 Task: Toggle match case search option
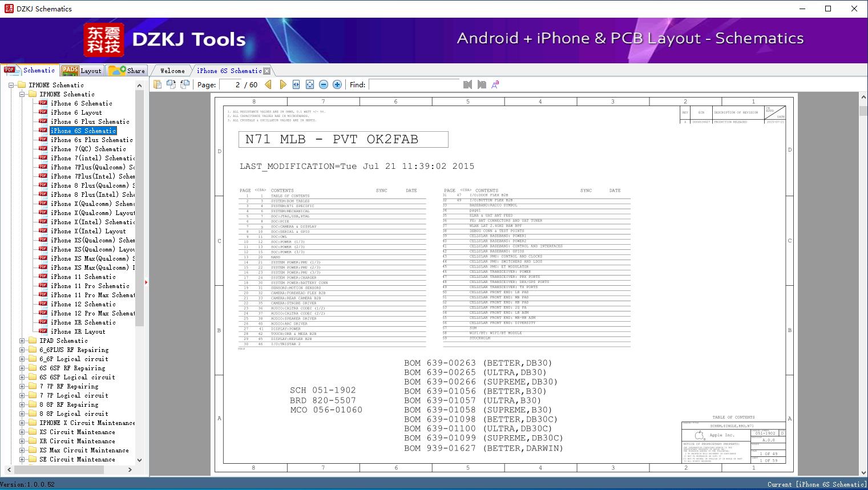coord(495,84)
